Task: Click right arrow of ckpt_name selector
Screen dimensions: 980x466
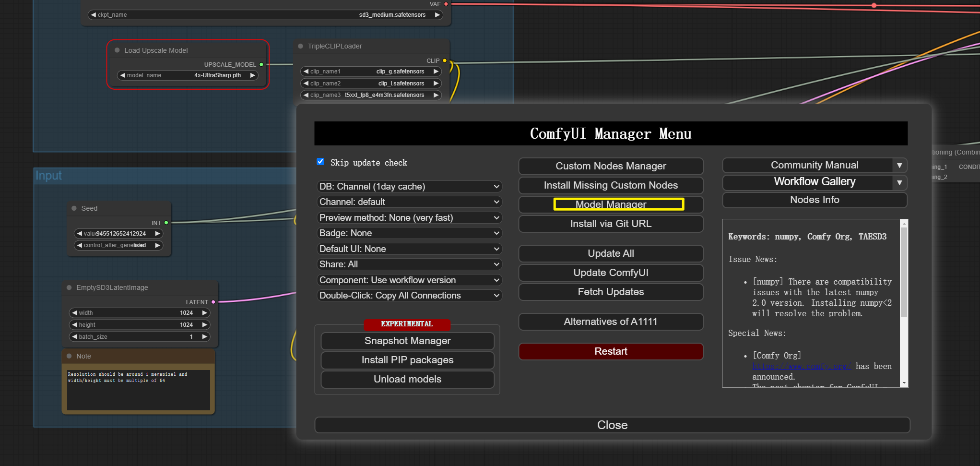Action: click(x=437, y=15)
